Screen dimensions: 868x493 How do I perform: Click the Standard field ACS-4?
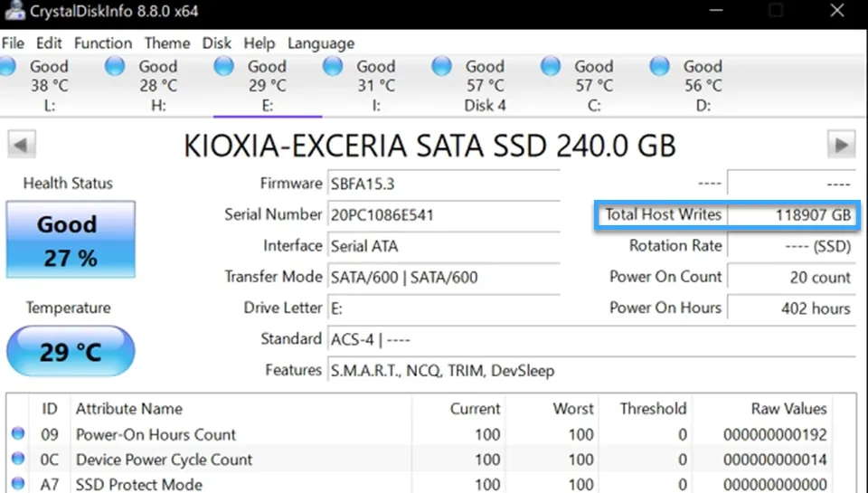[x=592, y=339]
